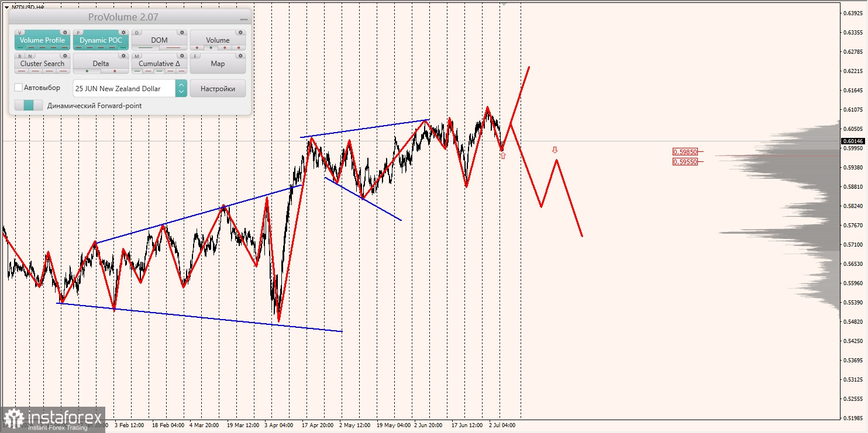868x433 pixels.
Task: Select the green dot segment under Volume
Action: tap(211, 47)
